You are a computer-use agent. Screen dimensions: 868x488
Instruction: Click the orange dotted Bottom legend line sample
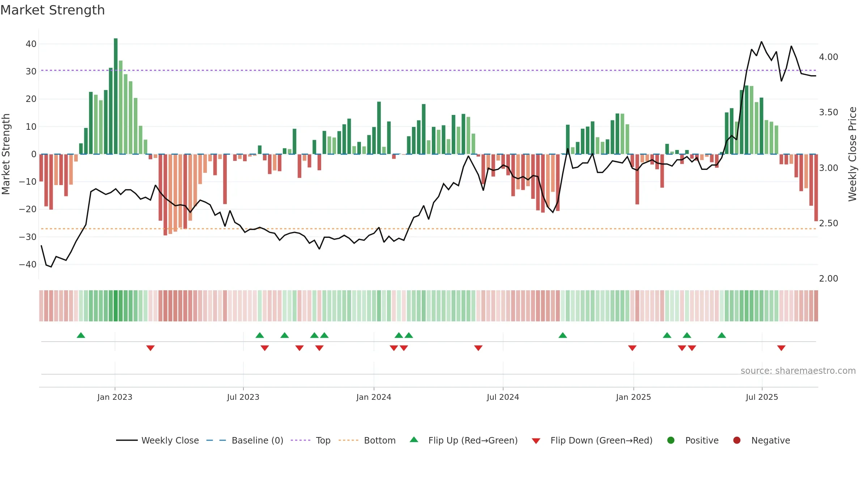point(349,440)
